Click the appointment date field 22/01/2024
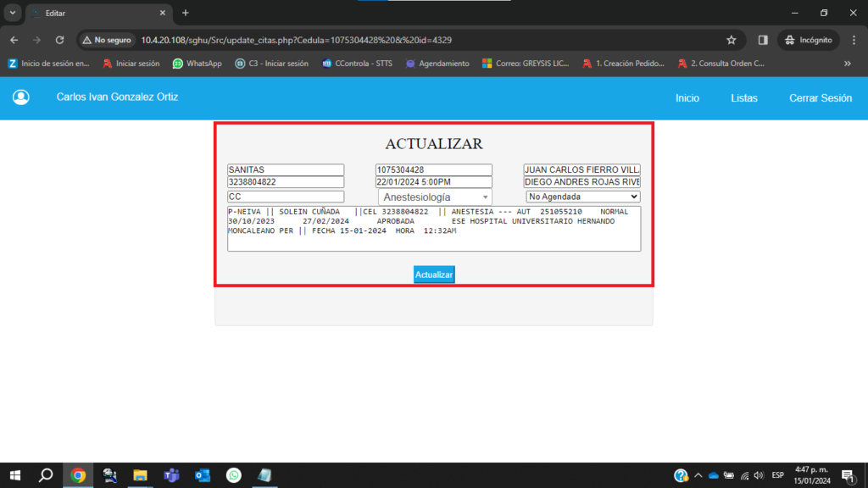 pos(433,182)
